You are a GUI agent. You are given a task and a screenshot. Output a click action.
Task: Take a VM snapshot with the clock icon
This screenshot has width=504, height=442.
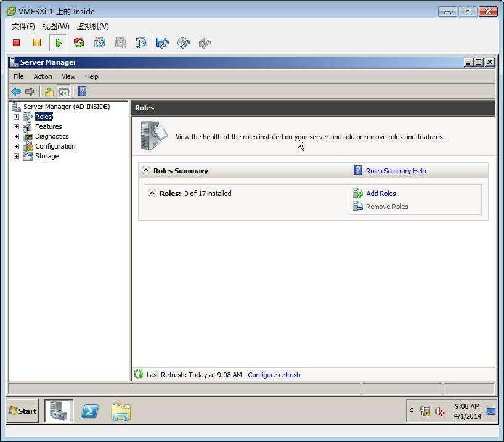(99, 43)
